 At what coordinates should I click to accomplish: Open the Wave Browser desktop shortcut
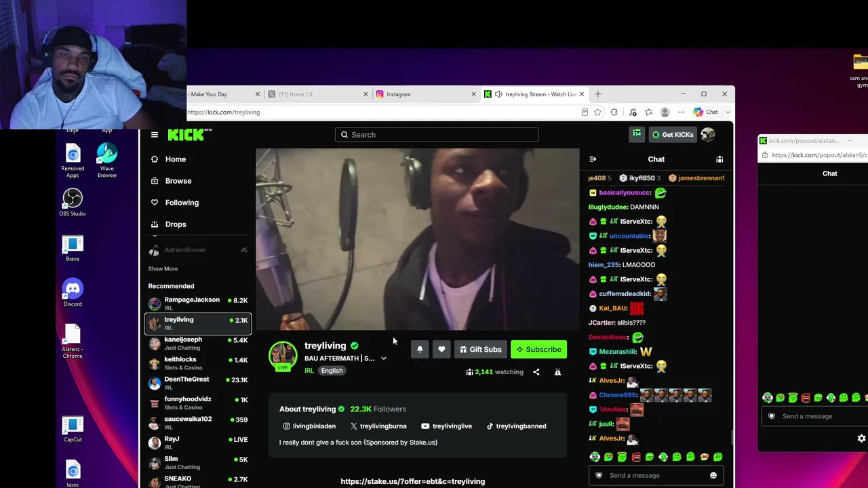tap(107, 161)
